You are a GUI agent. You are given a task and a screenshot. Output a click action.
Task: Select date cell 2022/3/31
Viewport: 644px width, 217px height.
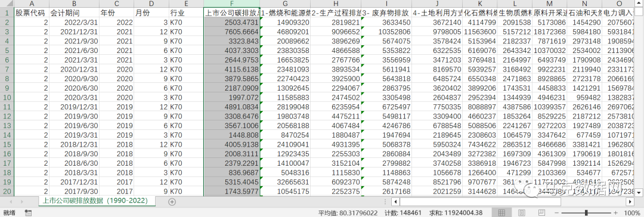click(74, 22)
